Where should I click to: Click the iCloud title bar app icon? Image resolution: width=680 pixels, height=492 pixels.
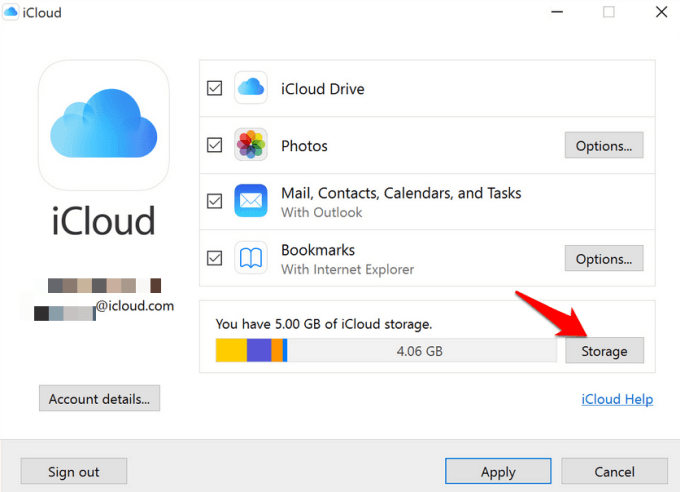(10, 12)
